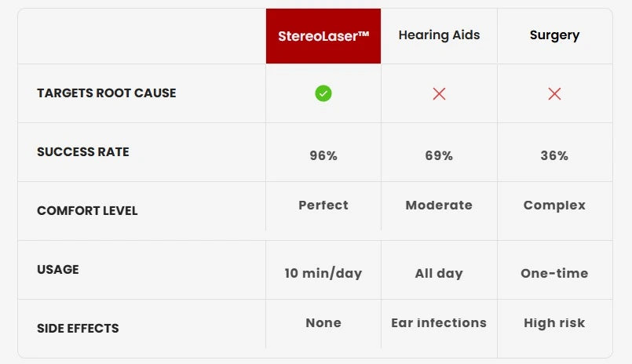Click the 96% success rate value
The image size is (632, 364).
coord(323,155)
